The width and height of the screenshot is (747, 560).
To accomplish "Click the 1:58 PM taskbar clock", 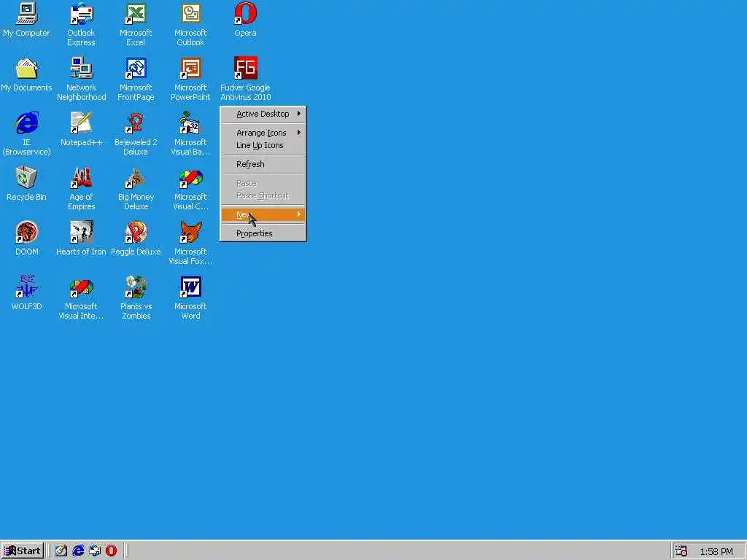I will 716,551.
